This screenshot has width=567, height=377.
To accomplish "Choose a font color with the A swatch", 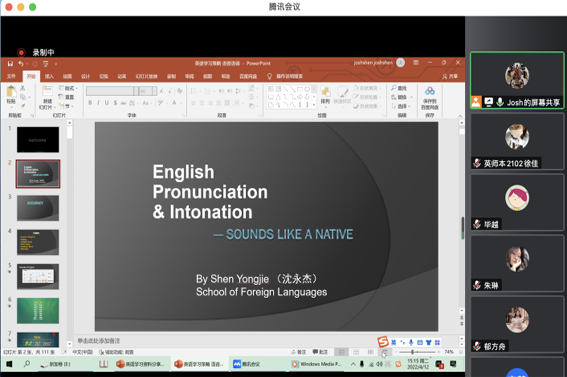I will point(174,103).
